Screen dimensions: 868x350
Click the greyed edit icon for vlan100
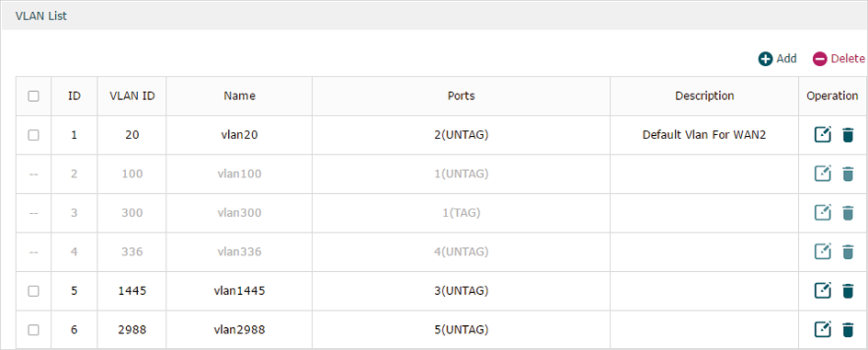(x=823, y=175)
